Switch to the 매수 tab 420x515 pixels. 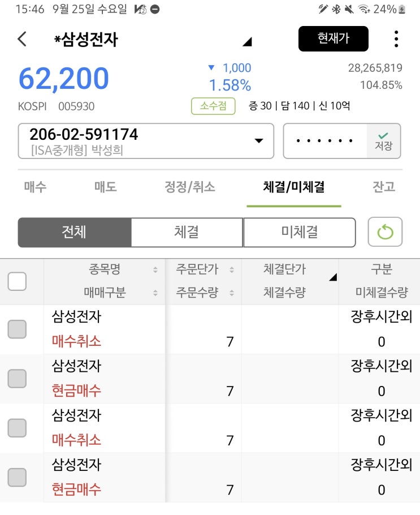tap(35, 187)
